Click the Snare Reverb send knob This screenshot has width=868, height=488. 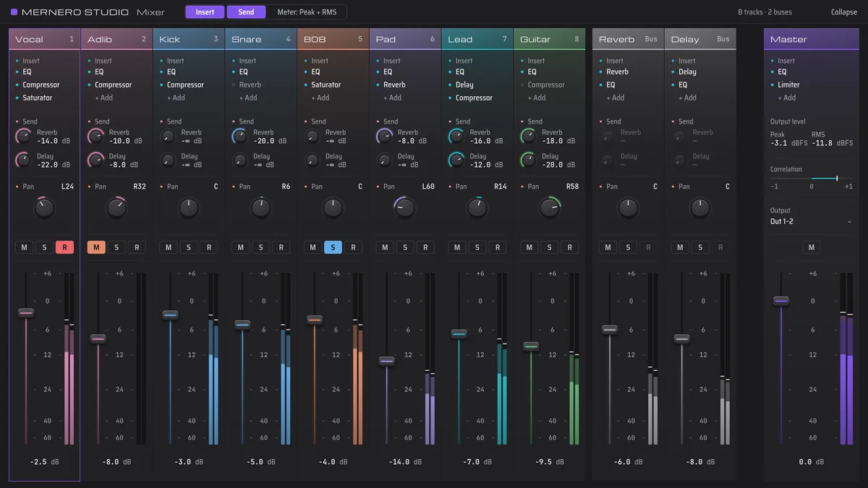(x=239, y=136)
